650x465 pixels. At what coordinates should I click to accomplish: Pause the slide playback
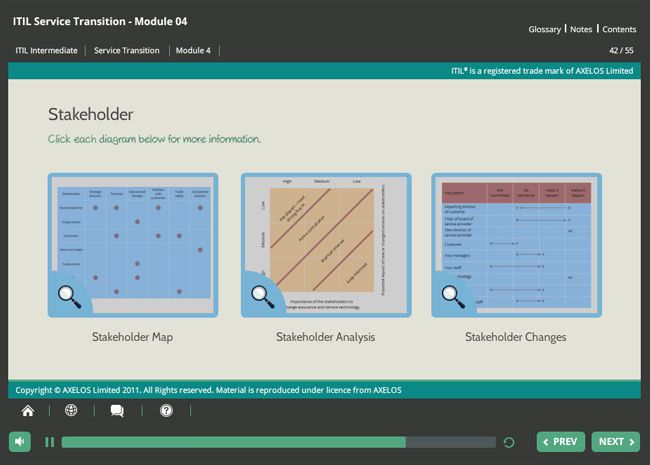49,442
